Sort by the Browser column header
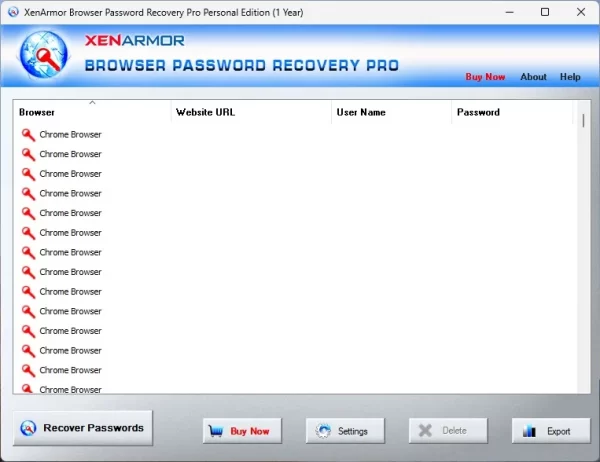Viewport: 600px width, 462px height. click(x=92, y=112)
